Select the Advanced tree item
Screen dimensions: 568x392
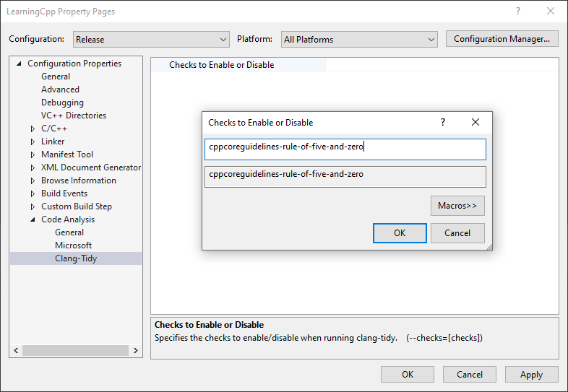pos(60,90)
